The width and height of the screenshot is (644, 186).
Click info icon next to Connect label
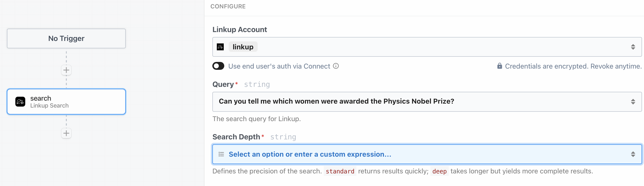(336, 66)
